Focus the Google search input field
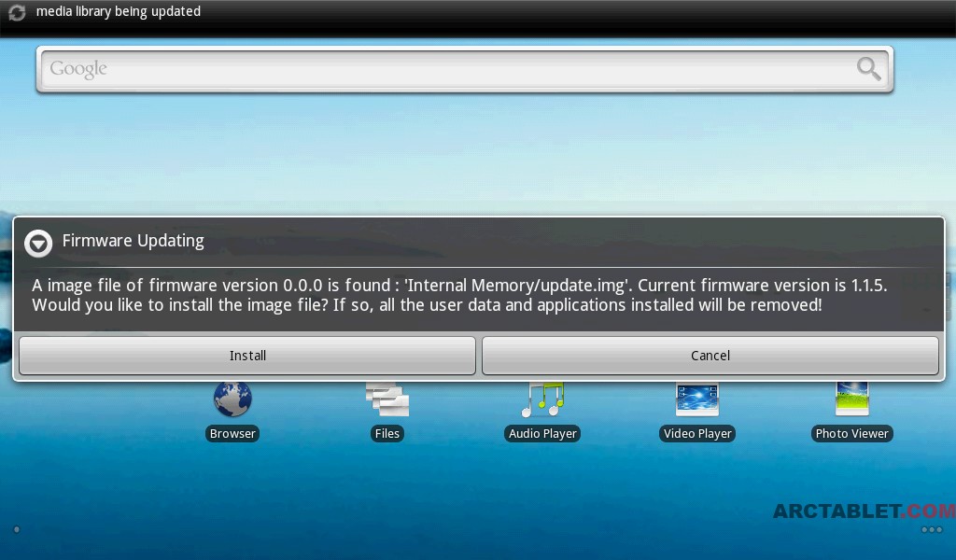Image resolution: width=956 pixels, height=560 pixels. click(x=465, y=69)
